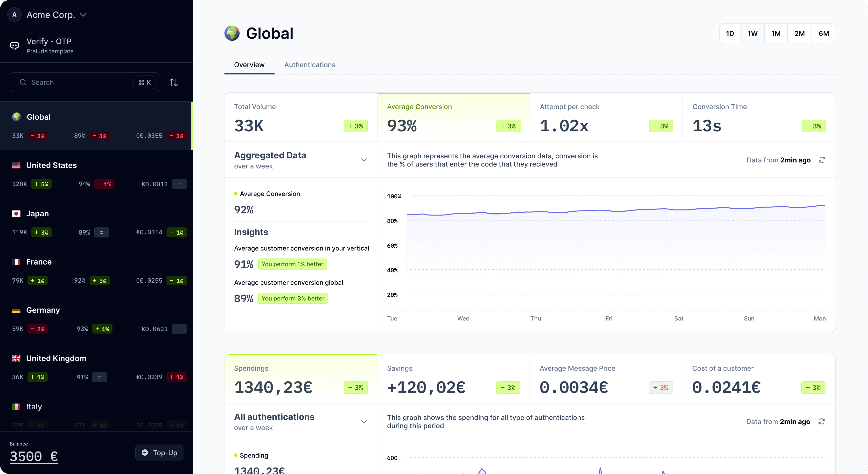Click the sort arrows icon beside search
Image resolution: width=868 pixels, height=474 pixels.
click(x=174, y=82)
